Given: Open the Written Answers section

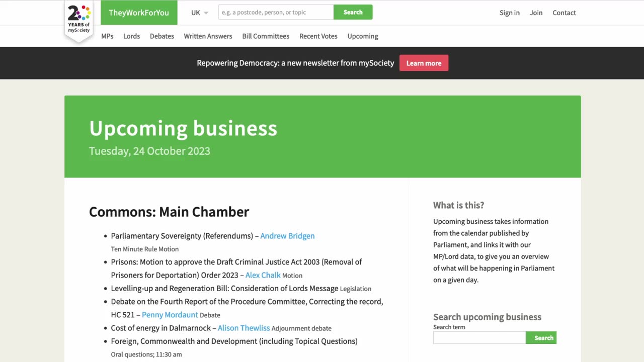Looking at the screenshot, I should point(208,36).
